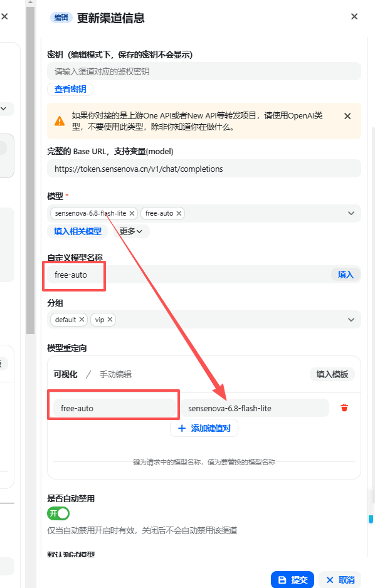Cancel editing with 取消 button
This screenshot has width=375, height=588.
coord(340,580)
